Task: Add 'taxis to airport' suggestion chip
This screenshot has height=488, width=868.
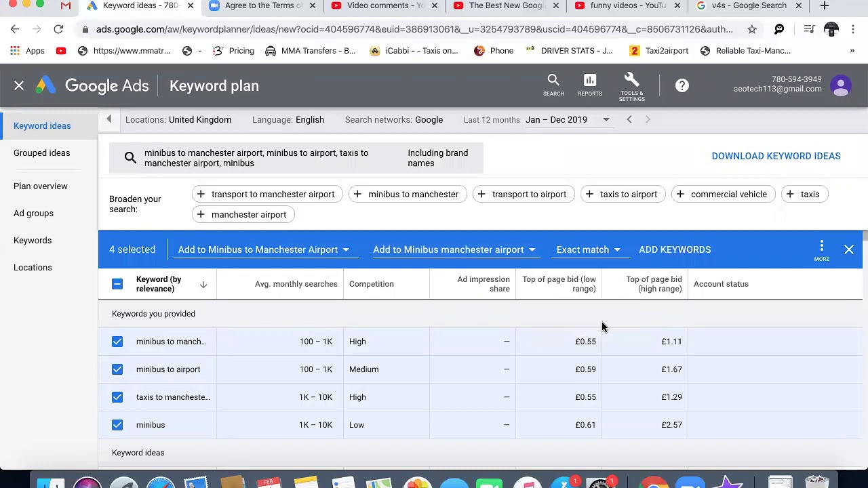Action: 623,194
